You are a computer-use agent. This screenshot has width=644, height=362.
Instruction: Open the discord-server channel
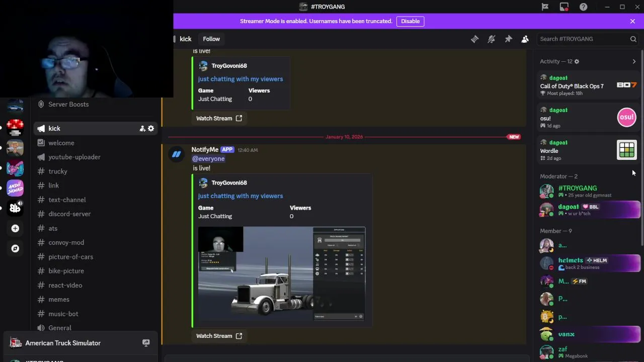click(96, 214)
